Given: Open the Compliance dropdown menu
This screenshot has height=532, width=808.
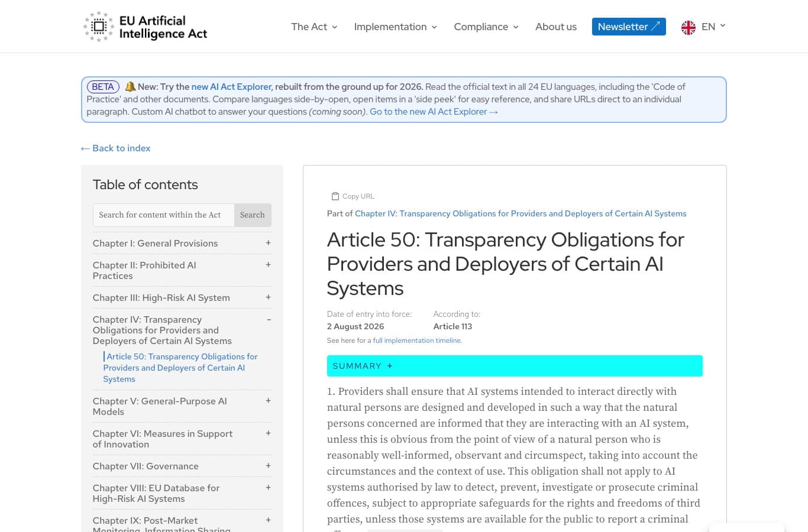Looking at the screenshot, I should click(x=486, y=27).
